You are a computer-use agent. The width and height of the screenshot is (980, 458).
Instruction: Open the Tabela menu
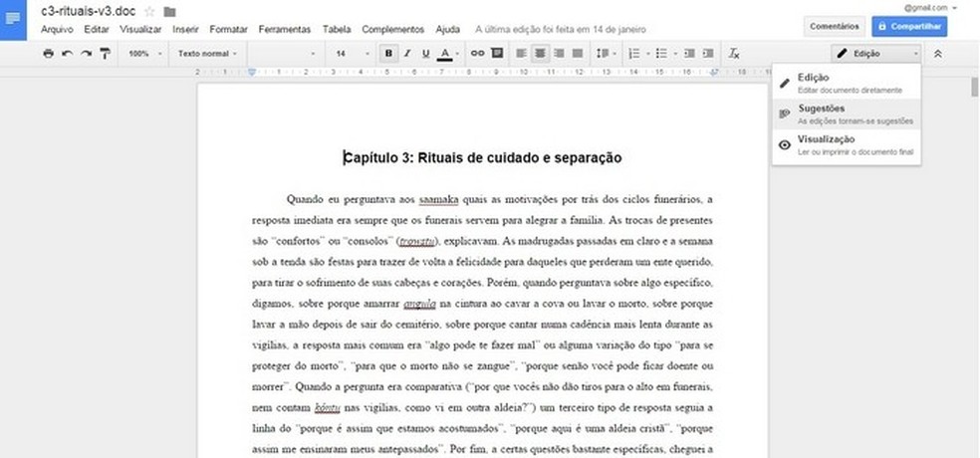pyautogui.click(x=337, y=29)
